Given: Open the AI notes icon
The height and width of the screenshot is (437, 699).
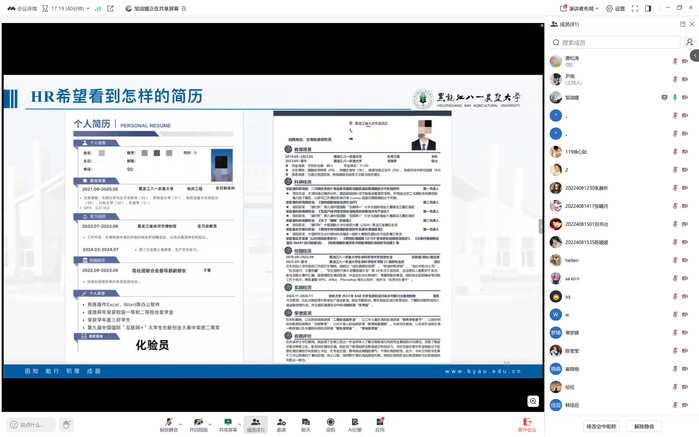Looking at the screenshot, I should pyautogui.click(x=355, y=422).
